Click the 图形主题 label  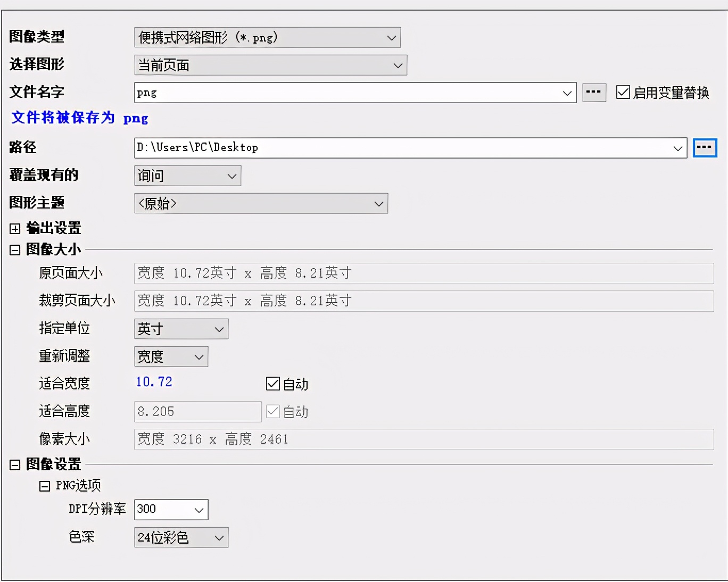37,203
